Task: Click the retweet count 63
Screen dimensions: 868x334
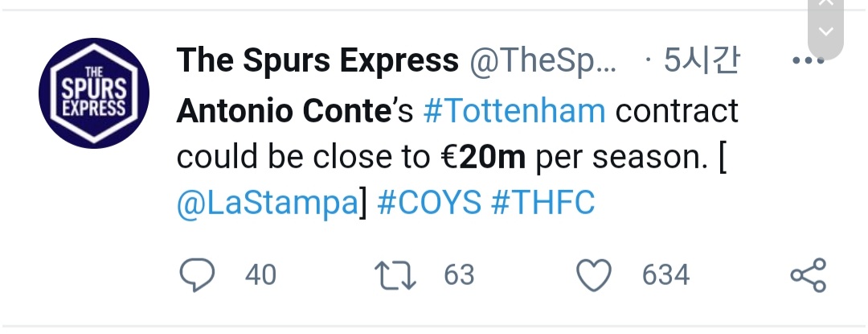Action: (460, 275)
